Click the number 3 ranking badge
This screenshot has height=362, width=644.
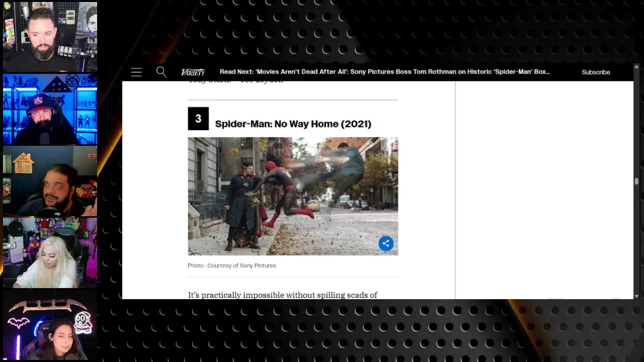(x=198, y=119)
